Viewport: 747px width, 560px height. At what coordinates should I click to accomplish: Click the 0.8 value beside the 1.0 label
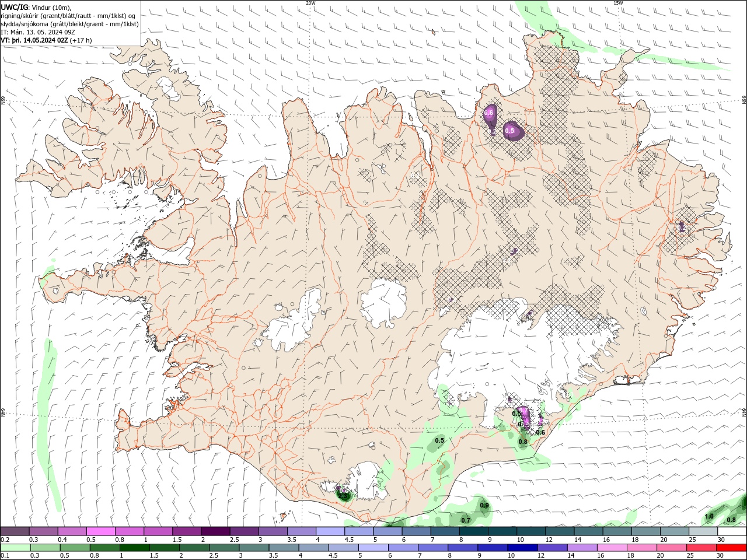click(x=731, y=520)
